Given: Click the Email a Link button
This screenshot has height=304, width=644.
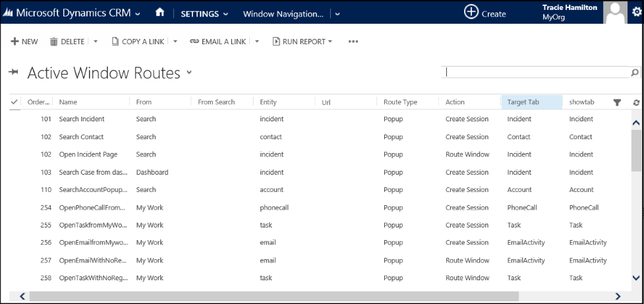Looking at the screenshot, I should 218,42.
